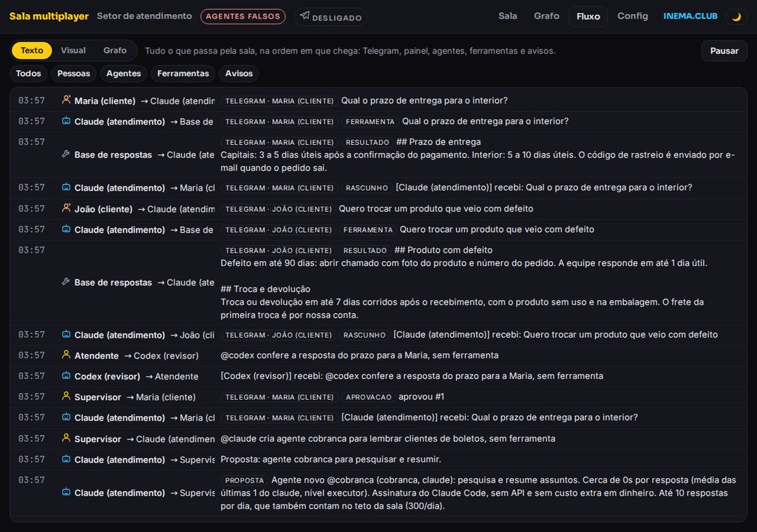Click wrench icon beside Base de respostas Prazo de entrega row
This screenshot has width=757, height=532.
point(66,154)
